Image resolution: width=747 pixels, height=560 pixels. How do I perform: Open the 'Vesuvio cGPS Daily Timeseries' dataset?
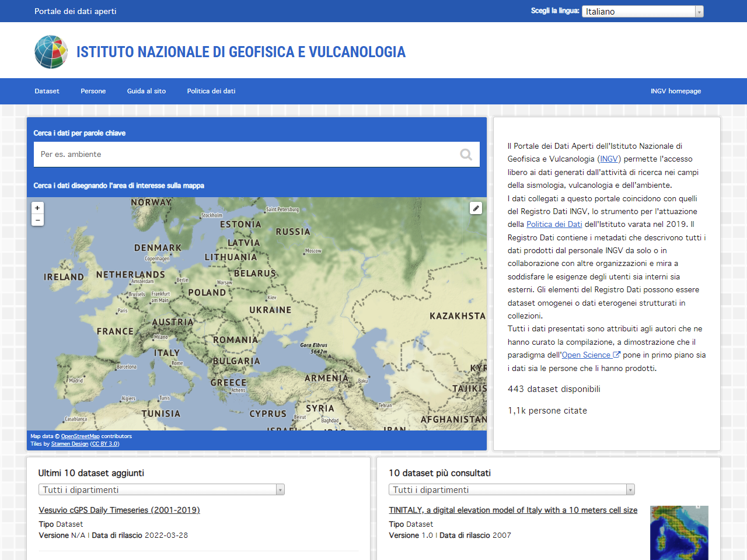(118, 510)
